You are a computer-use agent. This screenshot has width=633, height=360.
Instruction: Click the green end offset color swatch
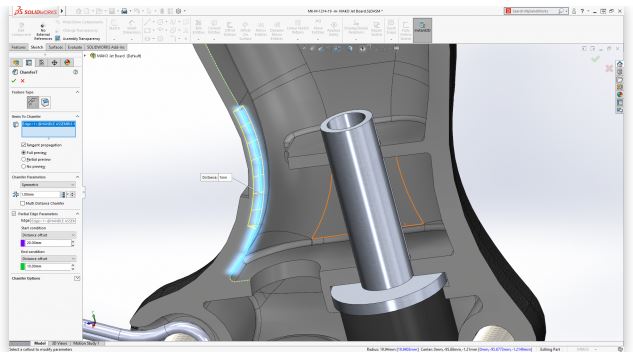pos(23,267)
